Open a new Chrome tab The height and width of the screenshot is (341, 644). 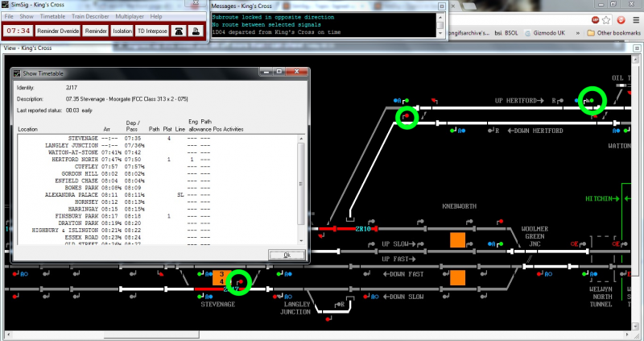[469, 6]
